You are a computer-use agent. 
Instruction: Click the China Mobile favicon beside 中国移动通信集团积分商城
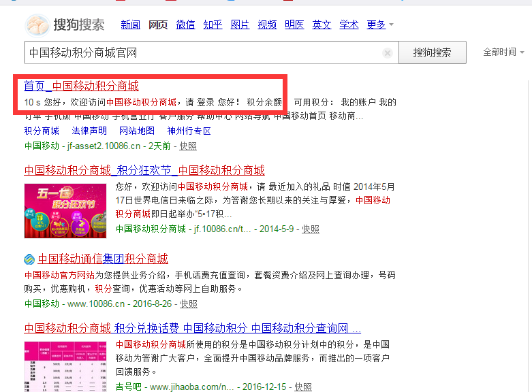[29, 259]
